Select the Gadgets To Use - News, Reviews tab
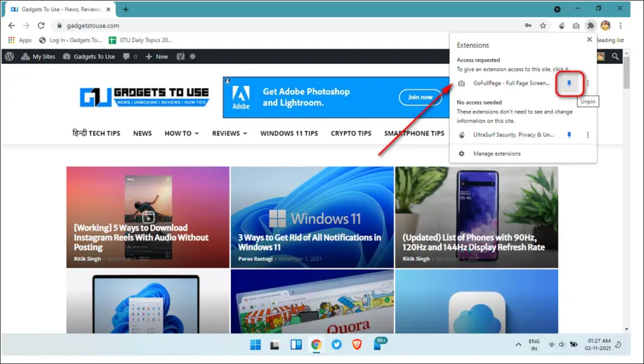This screenshot has height=364, width=644. click(61, 9)
